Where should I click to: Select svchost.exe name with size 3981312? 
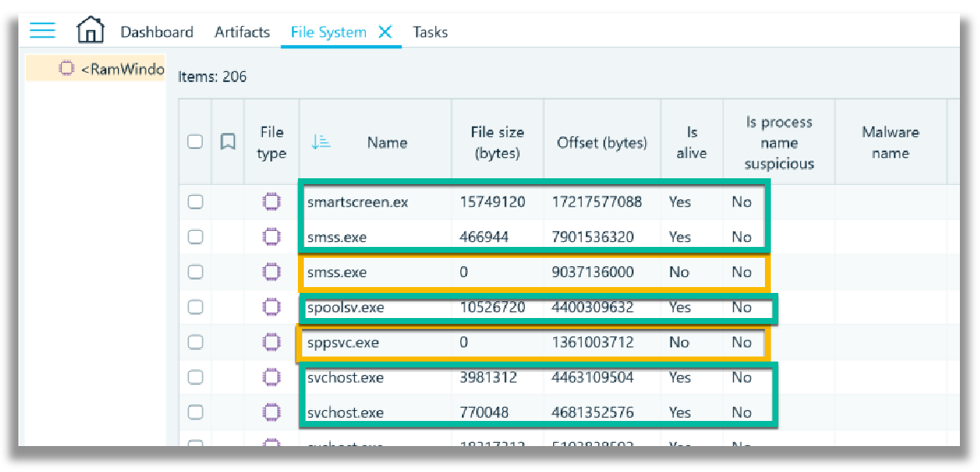point(346,377)
